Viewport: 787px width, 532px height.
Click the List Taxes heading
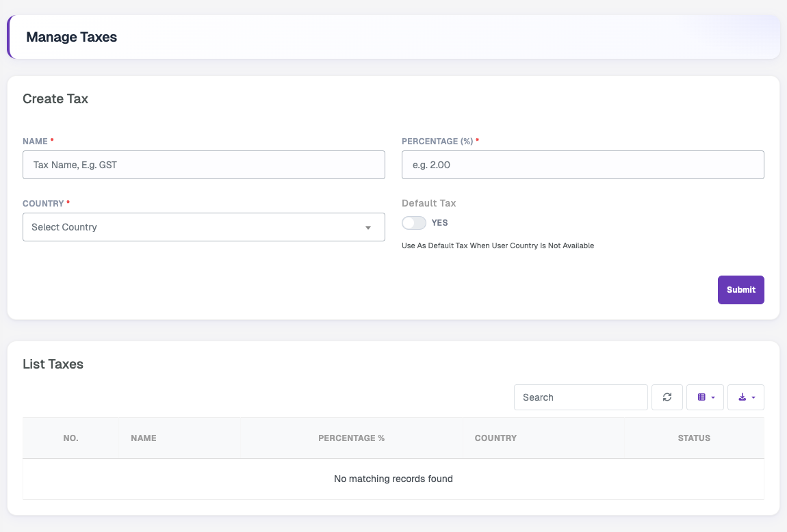53,364
